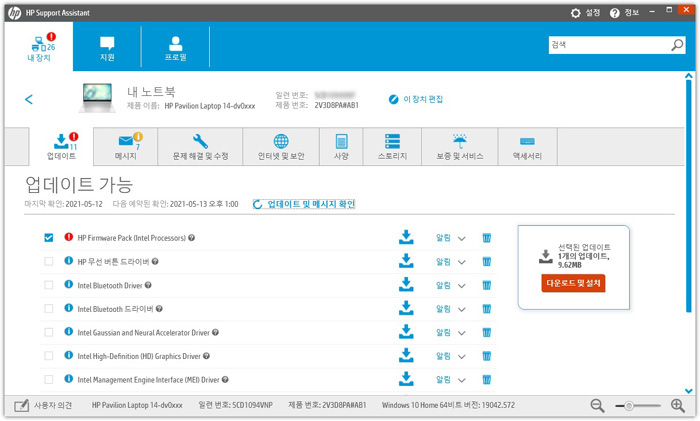Download HP Firmware Pack update
The image size is (700, 421).
[406, 238]
